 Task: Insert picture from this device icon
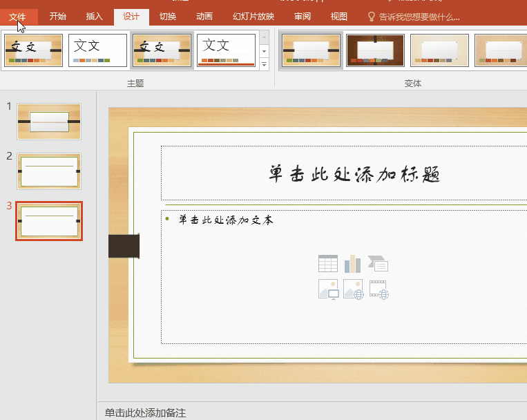[x=328, y=289]
